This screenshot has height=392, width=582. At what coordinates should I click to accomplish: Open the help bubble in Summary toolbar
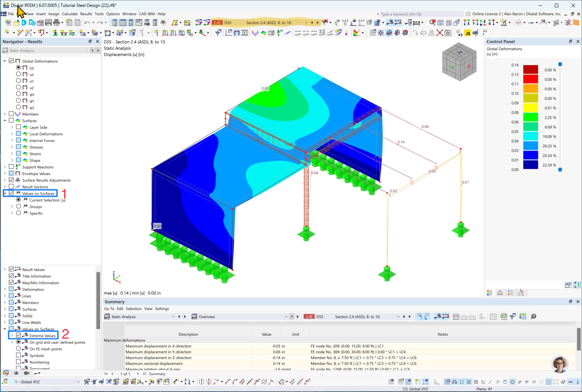533,316
